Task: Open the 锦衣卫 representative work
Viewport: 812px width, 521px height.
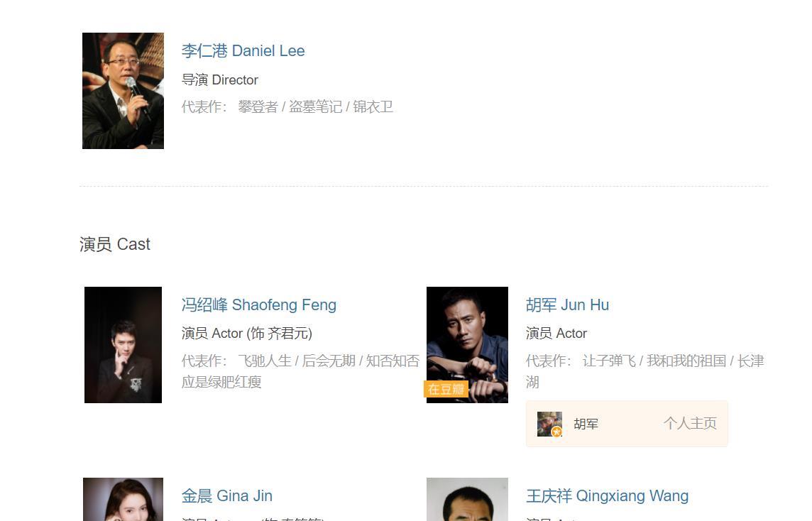Action: (x=373, y=106)
